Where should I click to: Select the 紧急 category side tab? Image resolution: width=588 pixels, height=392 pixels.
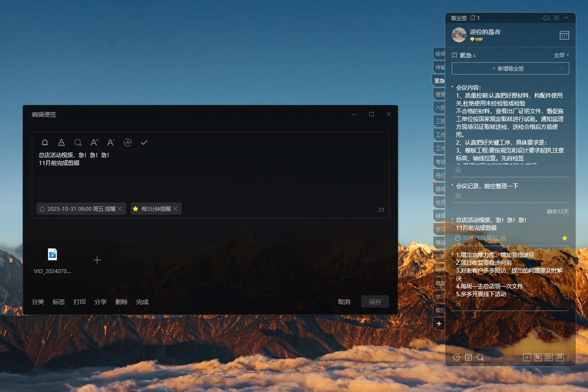(439, 81)
